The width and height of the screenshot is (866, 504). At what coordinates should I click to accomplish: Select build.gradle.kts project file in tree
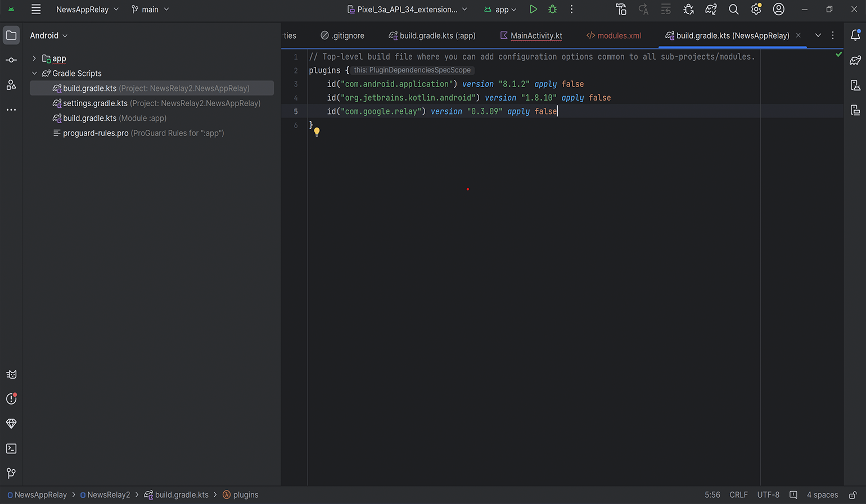[x=152, y=88]
